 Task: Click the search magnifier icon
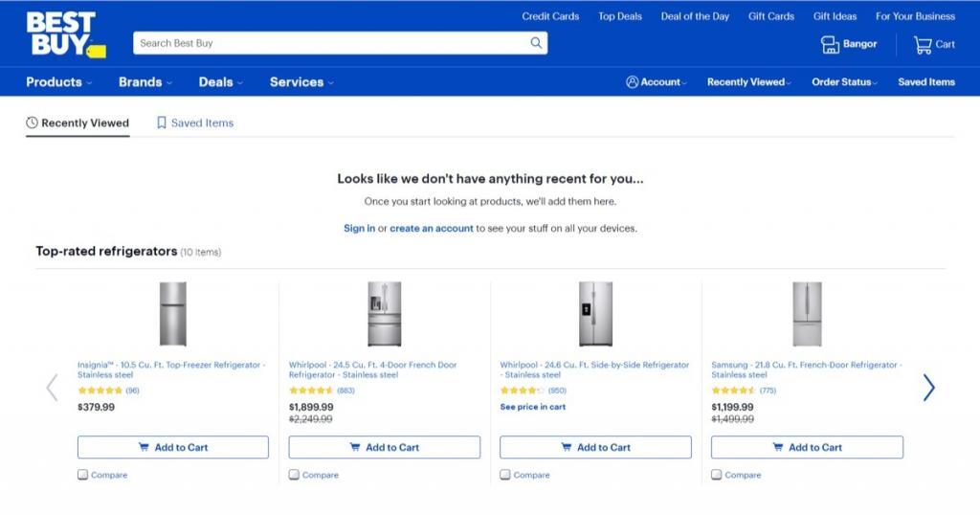click(x=536, y=43)
